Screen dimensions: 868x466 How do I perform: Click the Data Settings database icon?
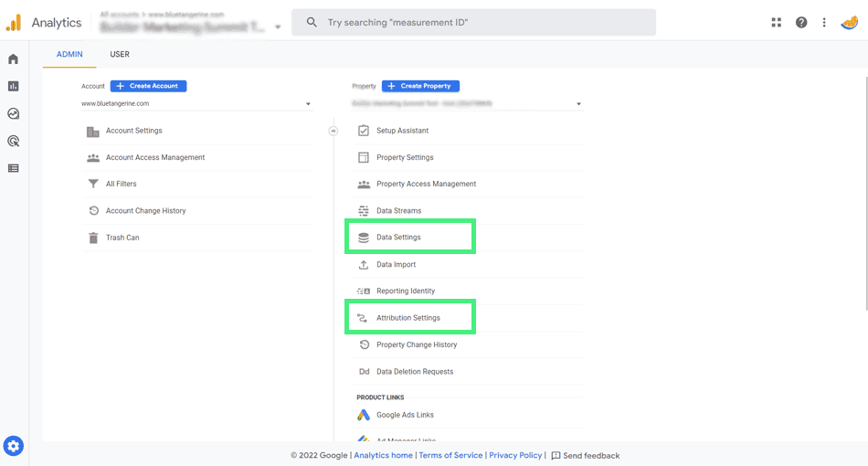pyautogui.click(x=363, y=238)
